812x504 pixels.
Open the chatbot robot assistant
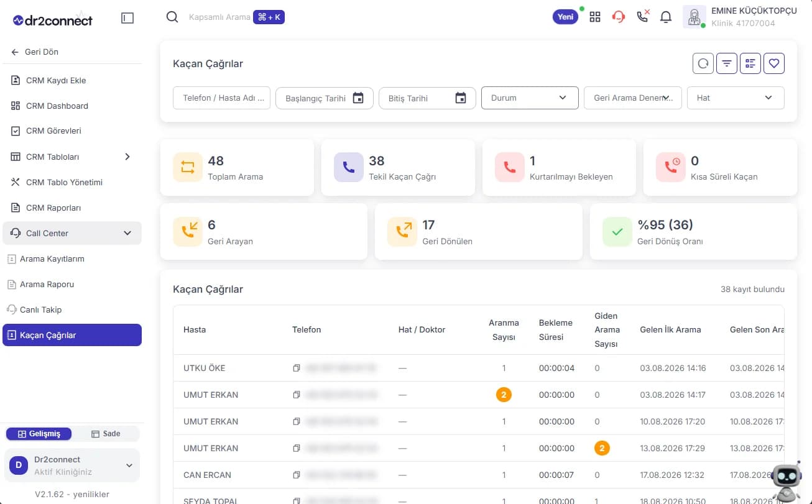pos(786,482)
